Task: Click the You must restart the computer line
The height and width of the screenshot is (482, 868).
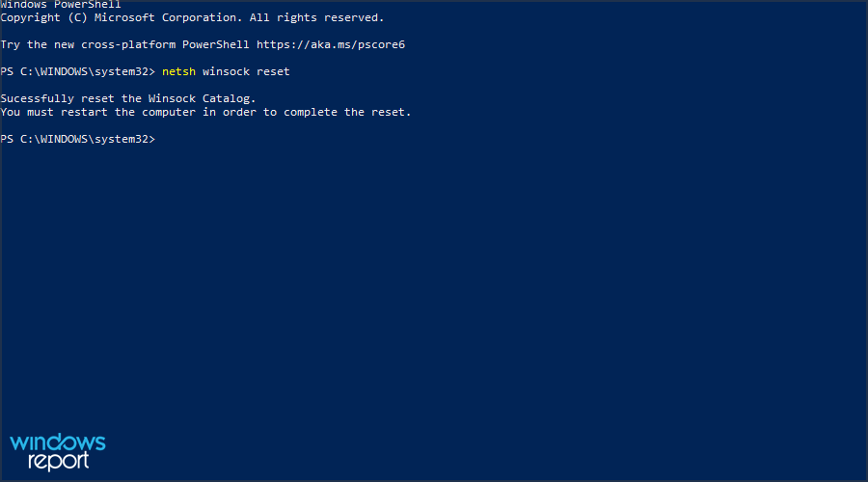Action: [x=206, y=113]
